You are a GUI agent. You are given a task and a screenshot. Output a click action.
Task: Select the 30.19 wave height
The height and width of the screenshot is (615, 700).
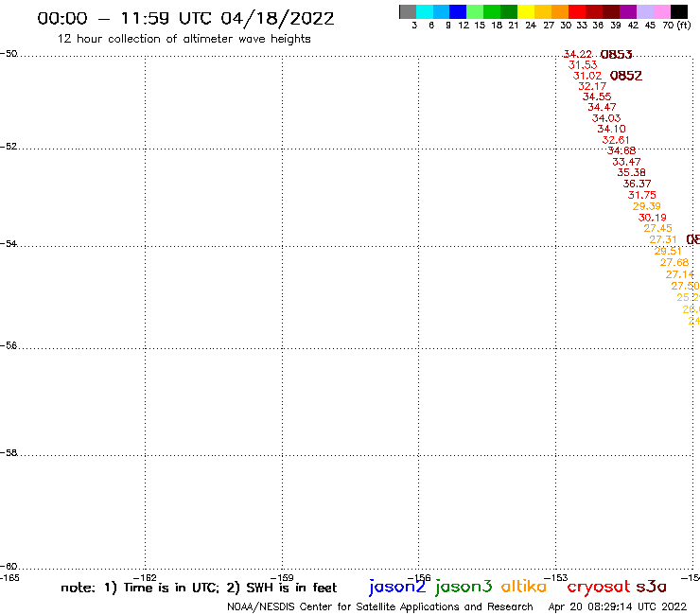click(x=653, y=218)
